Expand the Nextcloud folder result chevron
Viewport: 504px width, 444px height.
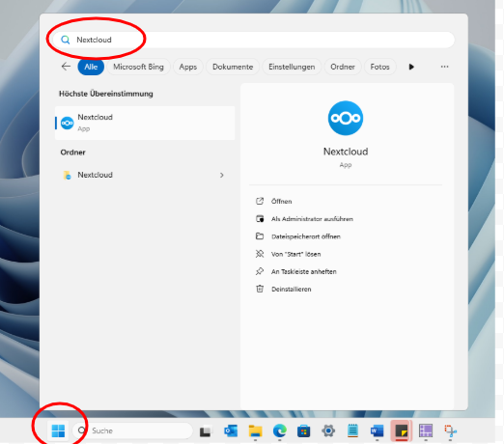click(222, 175)
